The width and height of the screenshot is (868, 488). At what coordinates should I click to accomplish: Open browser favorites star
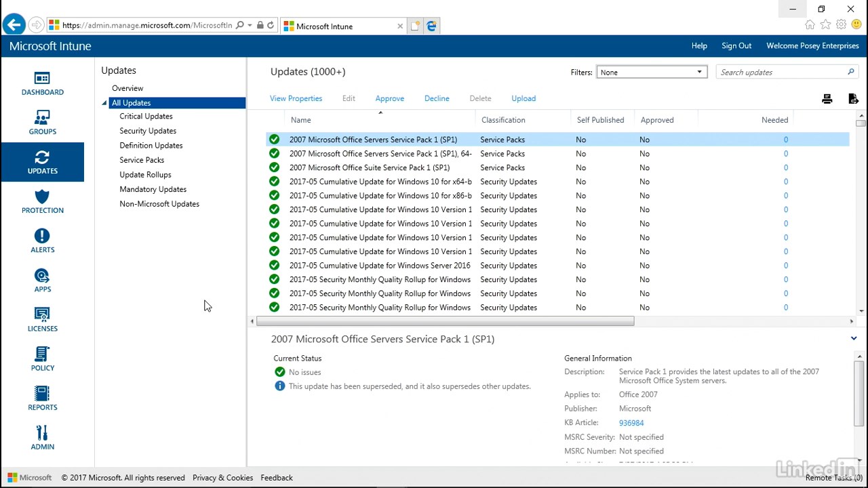(825, 25)
